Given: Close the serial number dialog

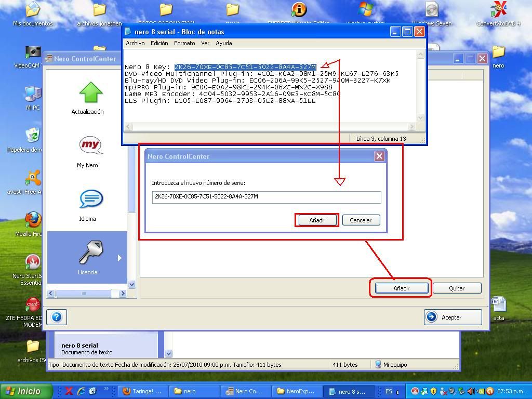Looking at the screenshot, I should 379,156.
